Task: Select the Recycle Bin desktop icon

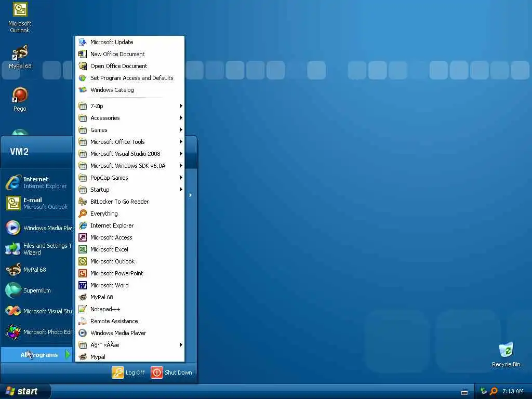Action: (x=506, y=354)
